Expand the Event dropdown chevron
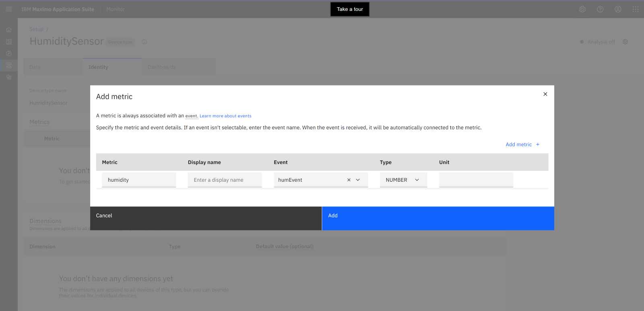Screen dimensions: 644x311 coord(358,180)
